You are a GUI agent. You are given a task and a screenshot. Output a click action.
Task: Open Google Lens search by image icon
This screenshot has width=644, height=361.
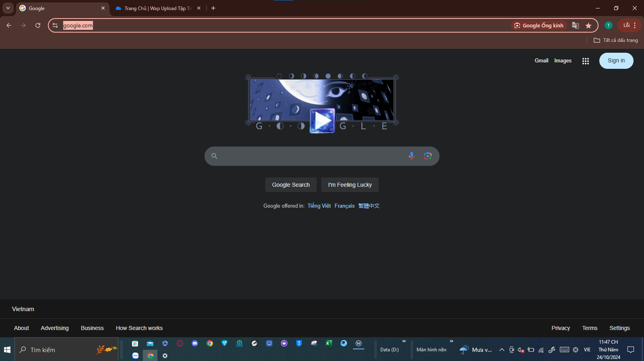(x=427, y=156)
